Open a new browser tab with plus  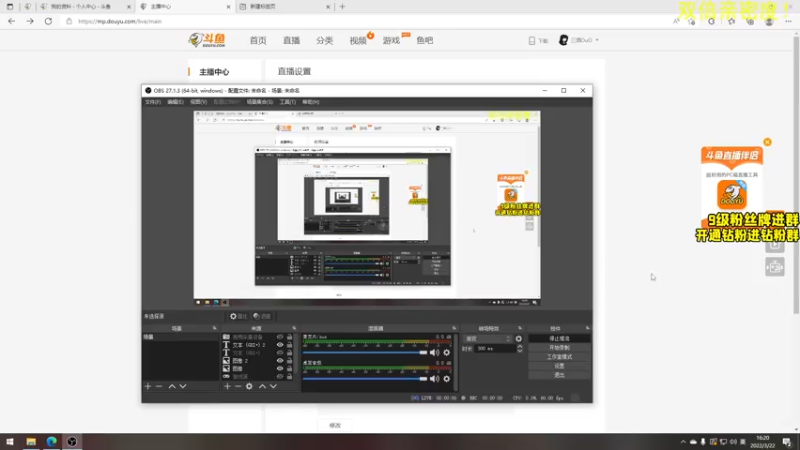click(342, 7)
